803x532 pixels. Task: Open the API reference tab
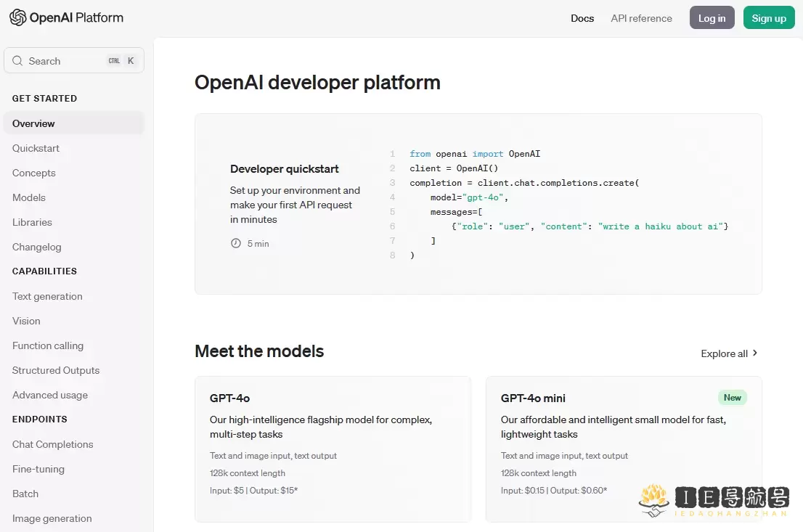click(641, 18)
